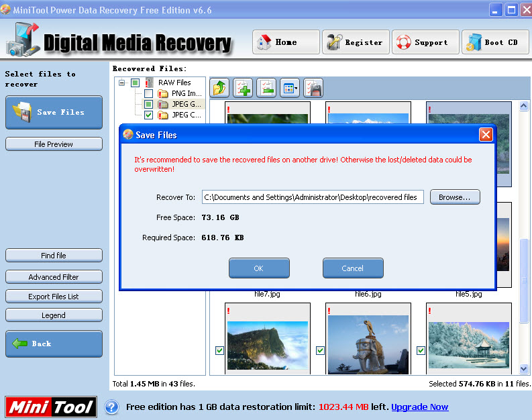Image resolution: width=532 pixels, height=420 pixels.
Task: Click the Home house icon
Action: (x=264, y=42)
